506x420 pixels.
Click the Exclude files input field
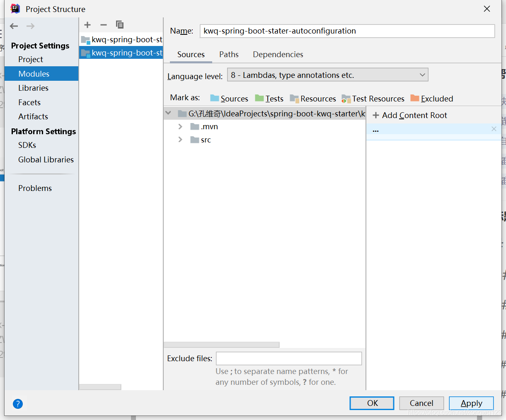289,358
